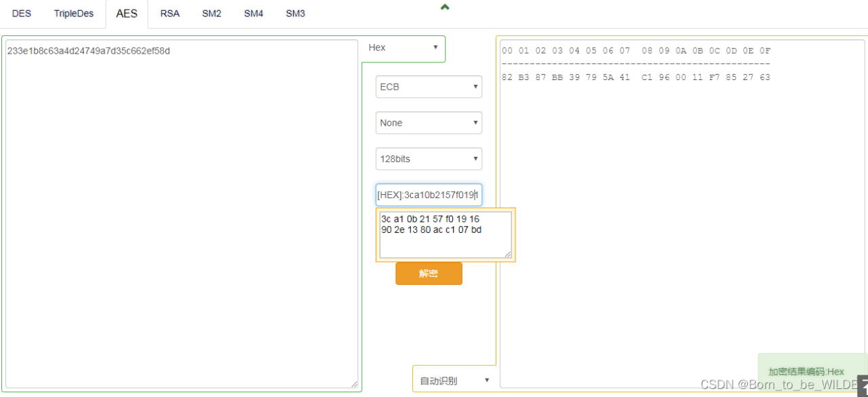Select the AES tab
The image size is (868, 397).
point(127,14)
